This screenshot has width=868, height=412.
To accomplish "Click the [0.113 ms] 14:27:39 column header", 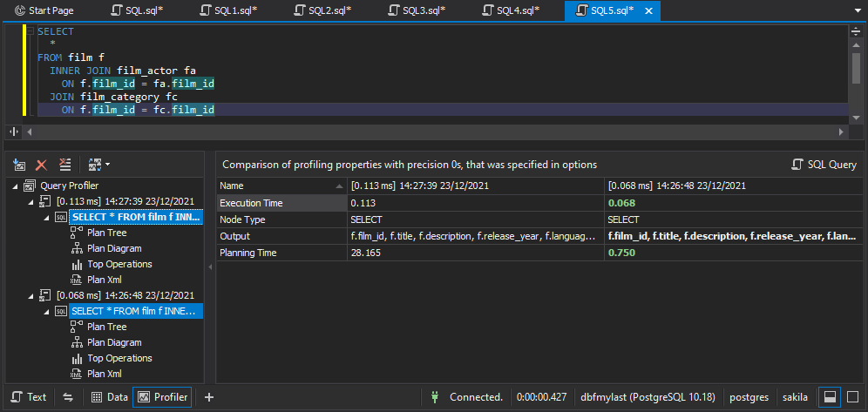I will [476, 186].
